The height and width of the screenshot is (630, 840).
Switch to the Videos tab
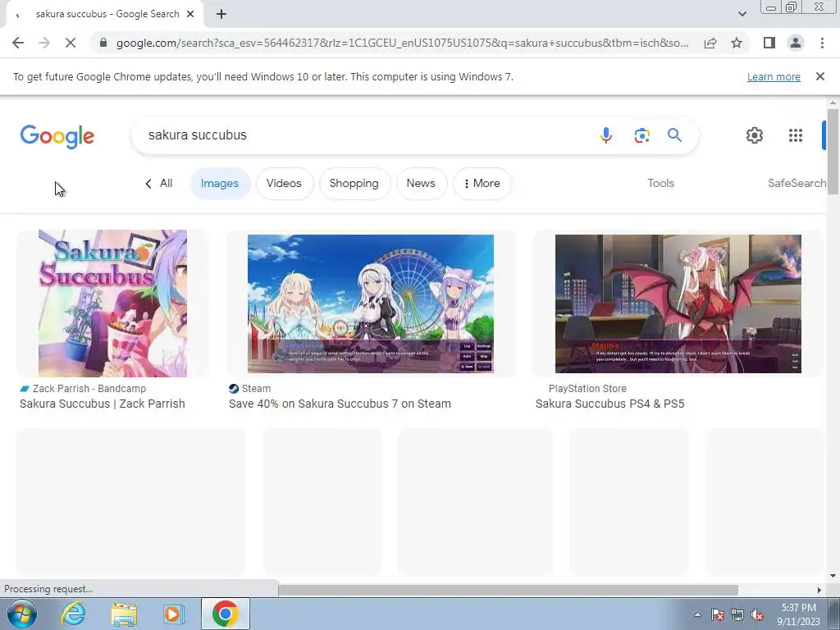point(284,183)
